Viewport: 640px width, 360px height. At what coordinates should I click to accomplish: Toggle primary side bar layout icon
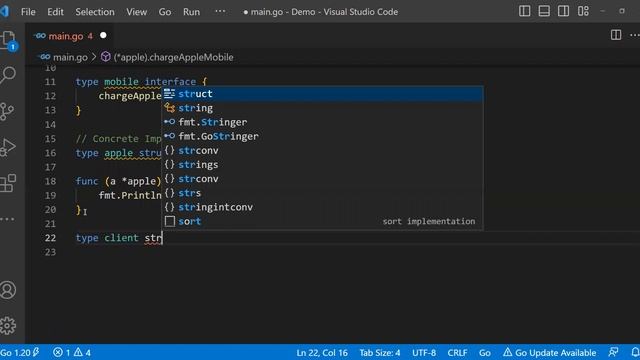pyautogui.click(x=524, y=11)
